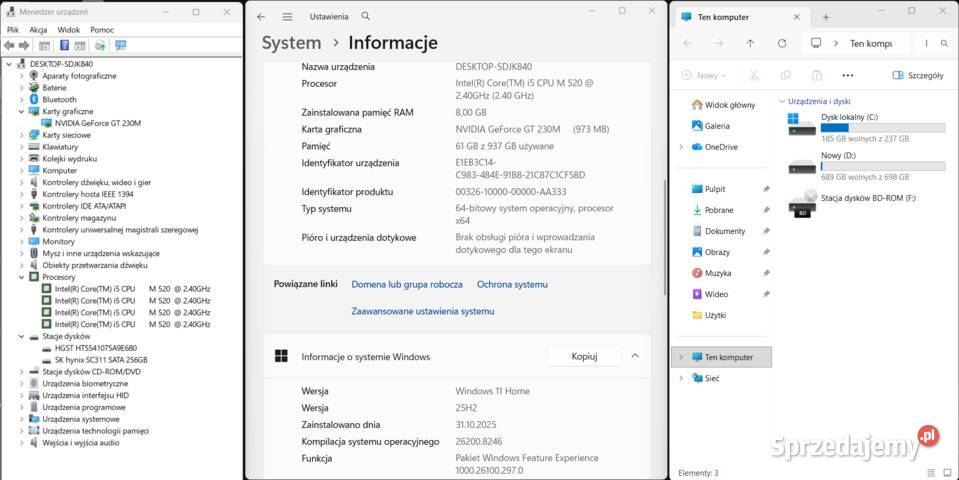The height and width of the screenshot is (480, 959).
Task: Select Nowy (D:) drive
Action: [867, 166]
